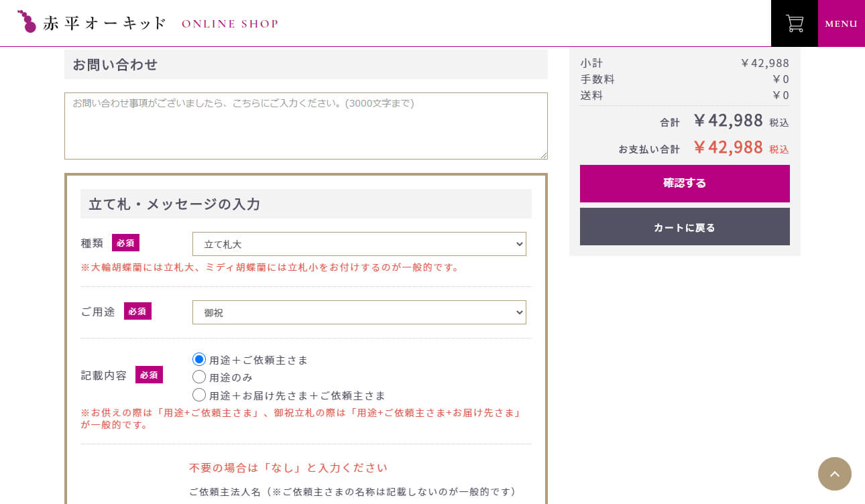The image size is (865, 504).
Task: Expand the ご用途 dropdown showing 御祝
Action: 359,312
